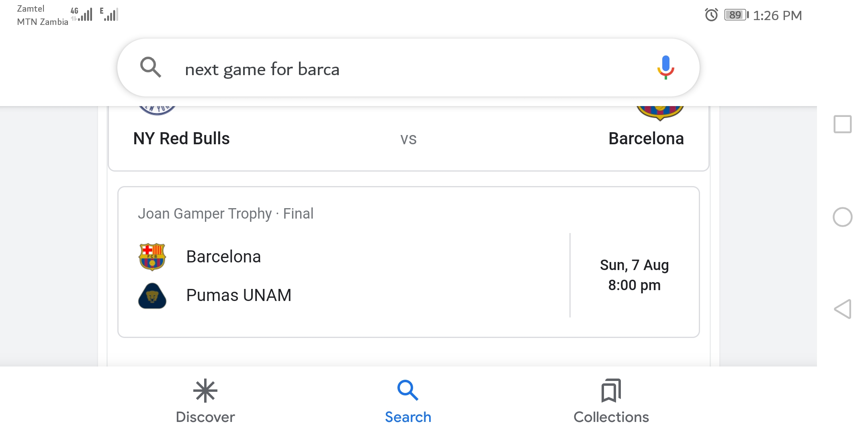
Task: Tap the battery indicator showing 89
Action: click(x=737, y=15)
